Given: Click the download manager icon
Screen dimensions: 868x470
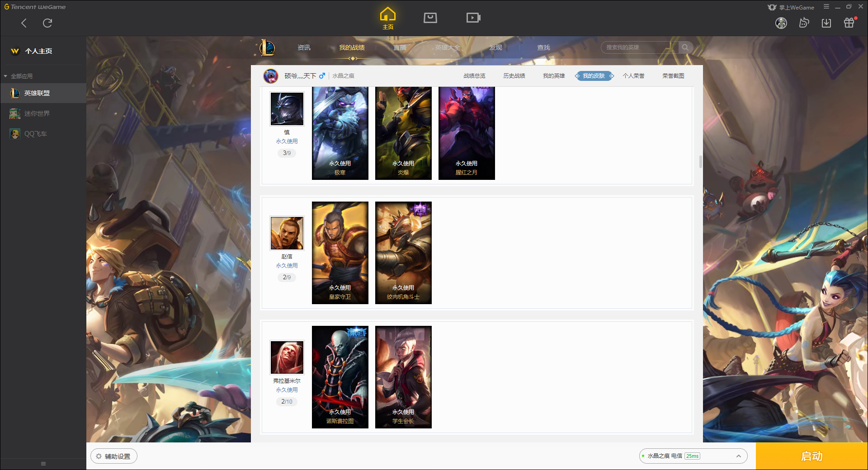Looking at the screenshot, I should tap(826, 23).
